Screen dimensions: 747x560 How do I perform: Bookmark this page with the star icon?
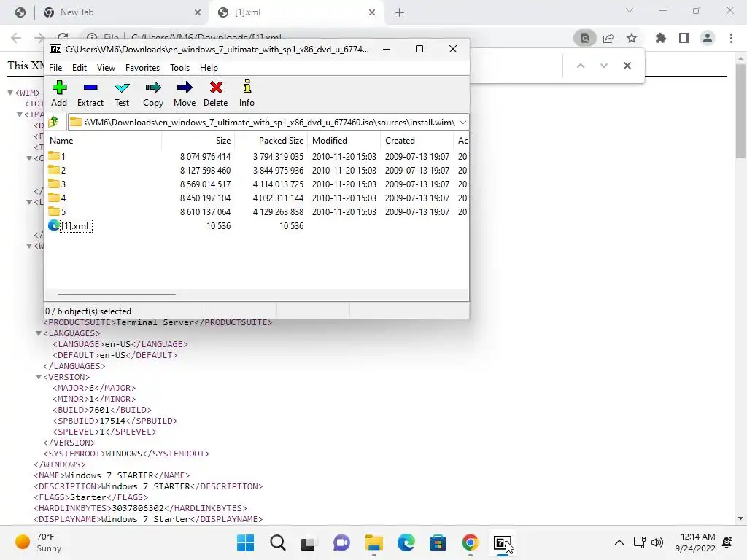tap(632, 38)
